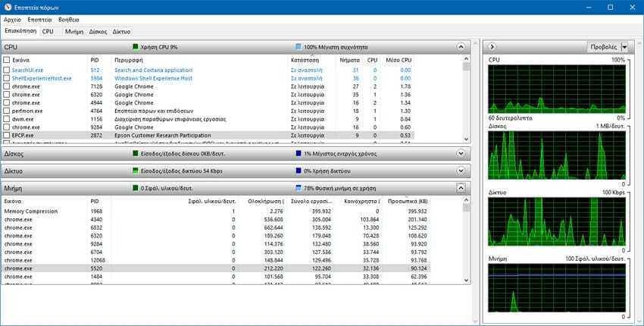644x326 pixels.
Task: Click the blue maximum frequency indicator square
Action: tap(299, 47)
